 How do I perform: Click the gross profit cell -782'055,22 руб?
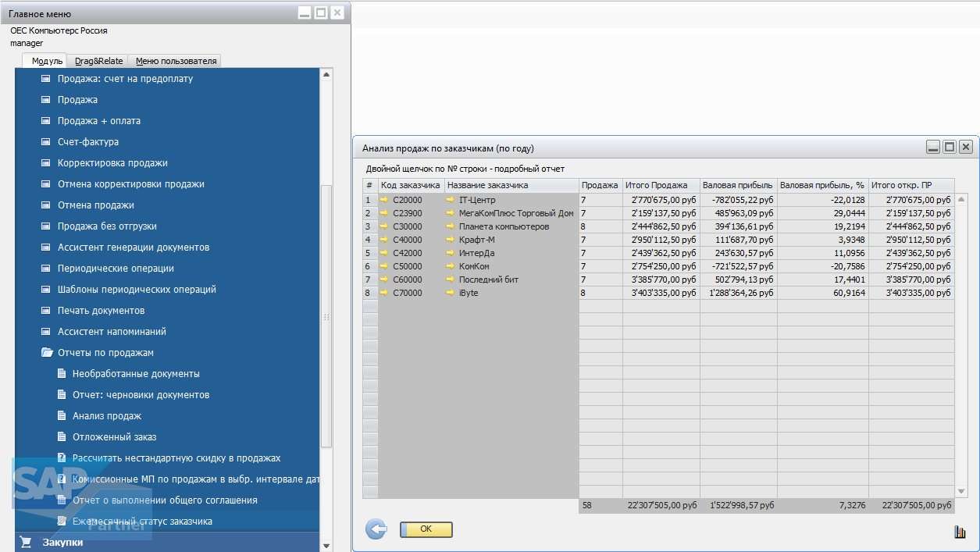coord(739,200)
